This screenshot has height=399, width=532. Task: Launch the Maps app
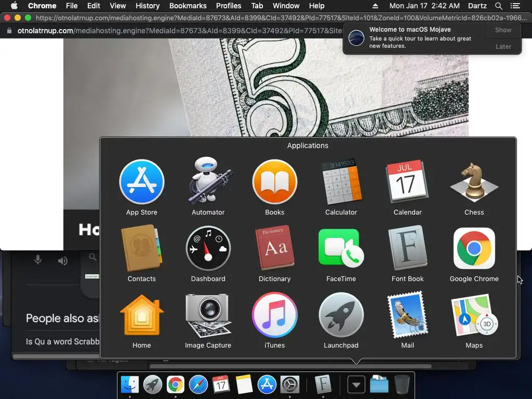[474, 315]
